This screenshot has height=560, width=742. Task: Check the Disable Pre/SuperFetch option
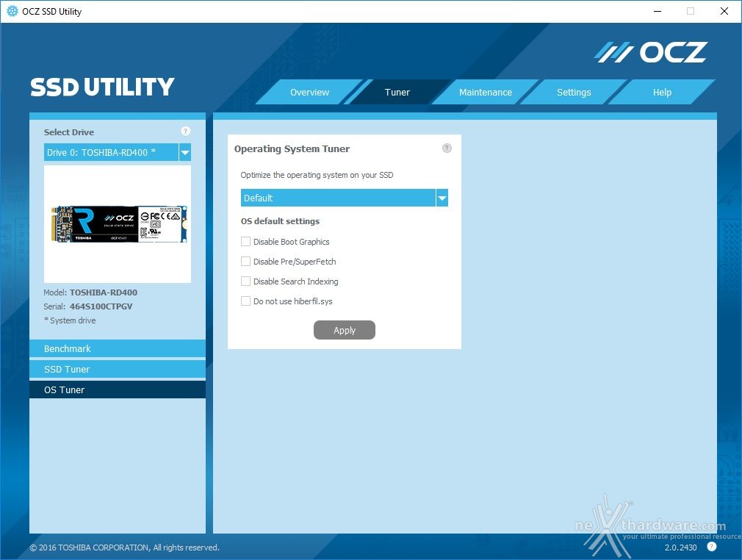pyautogui.click(x=245, y=262)
